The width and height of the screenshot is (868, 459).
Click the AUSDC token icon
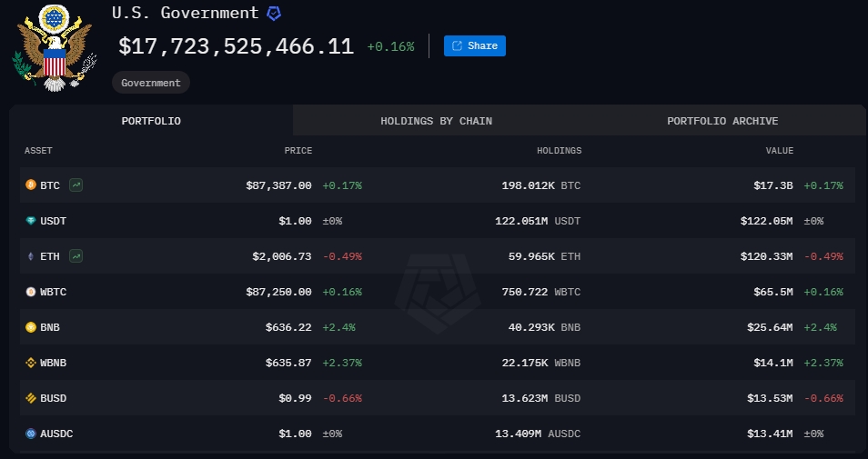tap(31, 434)
